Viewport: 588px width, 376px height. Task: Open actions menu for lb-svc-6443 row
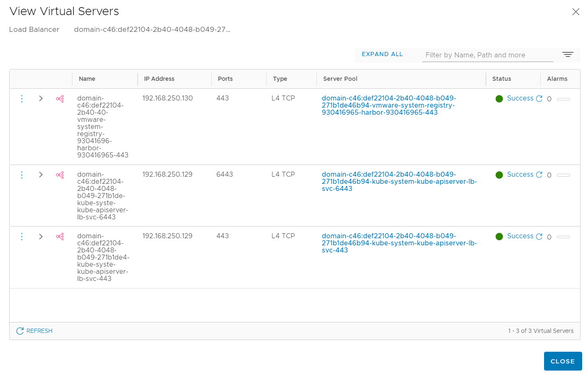point(22,175)
